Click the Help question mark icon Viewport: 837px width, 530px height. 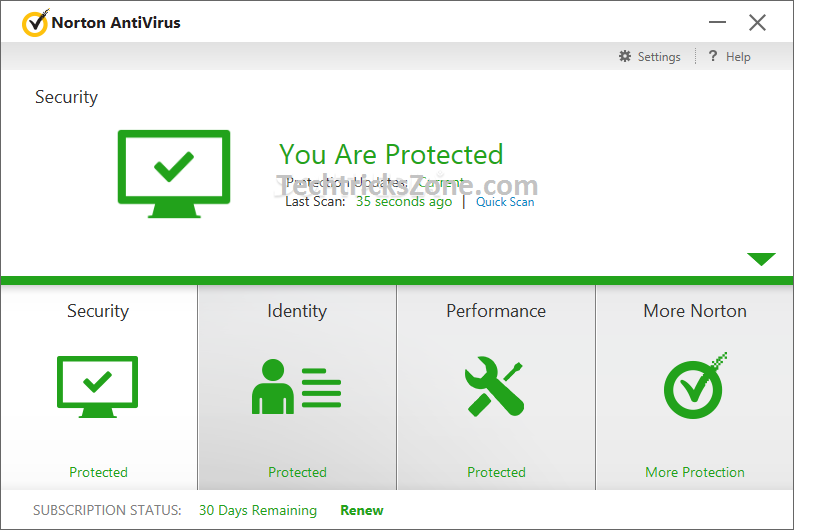[712, 57]
